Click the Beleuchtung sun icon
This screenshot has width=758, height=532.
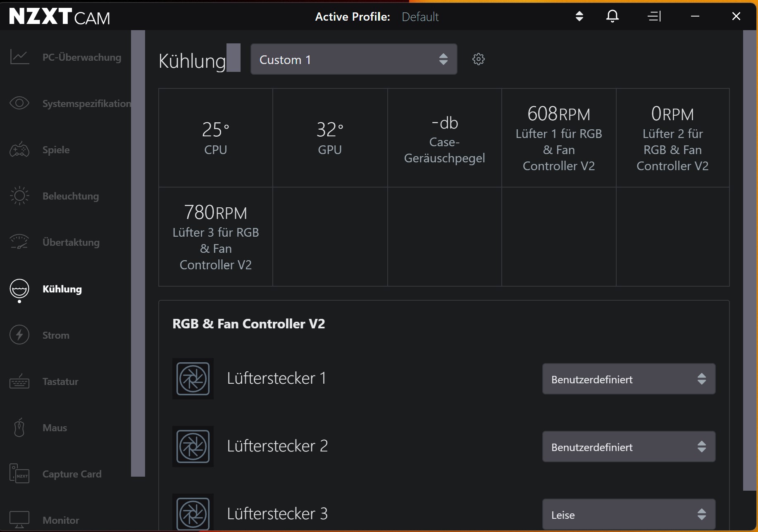coord(19,196)
